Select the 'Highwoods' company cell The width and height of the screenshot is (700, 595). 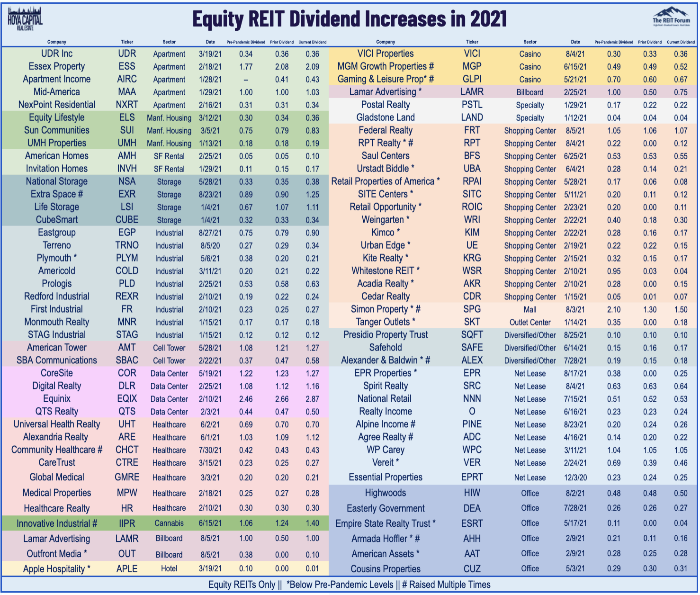(386, 493)
